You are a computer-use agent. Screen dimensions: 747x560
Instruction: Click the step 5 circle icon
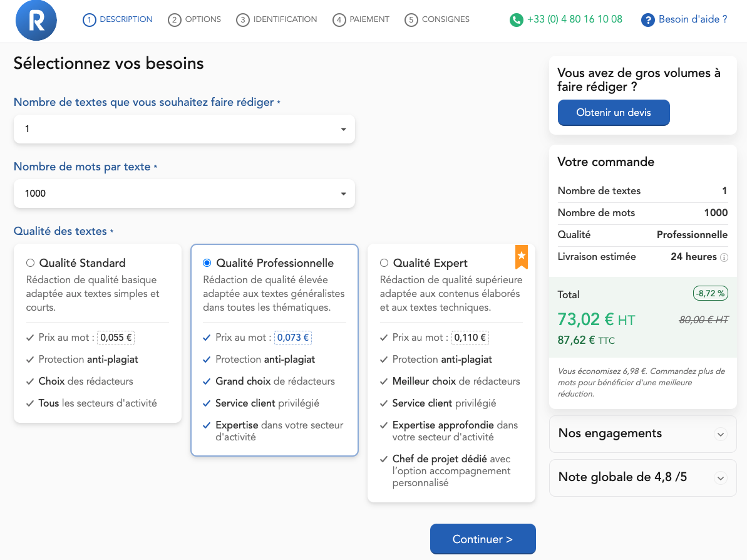tap(411, 20)
